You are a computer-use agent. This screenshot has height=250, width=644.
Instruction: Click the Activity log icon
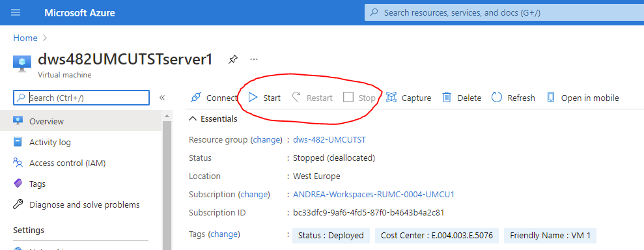pos(18,142)
